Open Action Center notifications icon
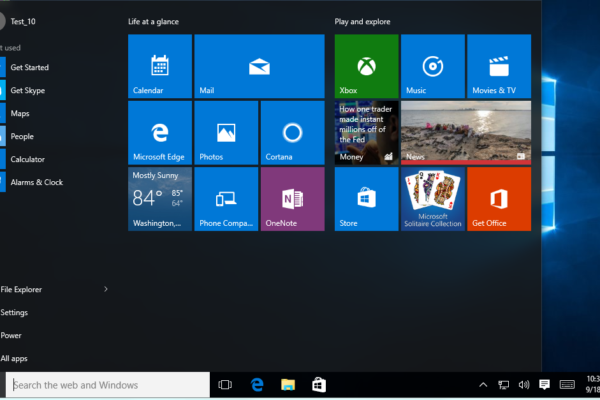 pyautogui.click(x=544, y=385)
